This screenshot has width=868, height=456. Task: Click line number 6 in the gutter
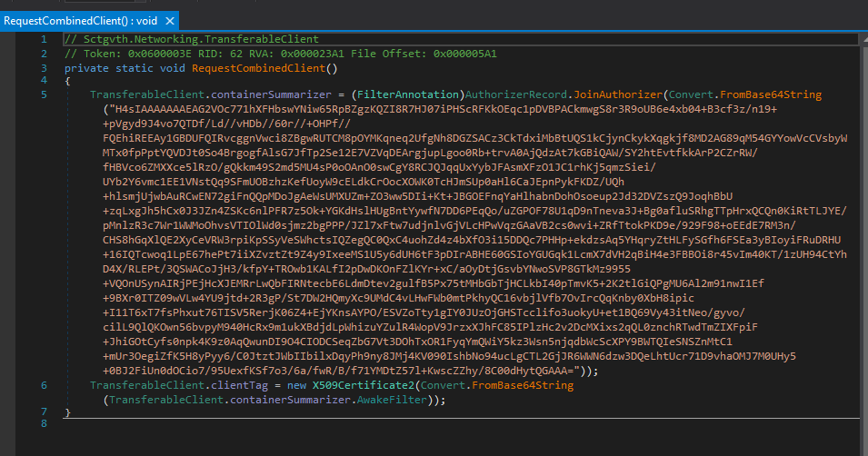(x=44, y=386)
